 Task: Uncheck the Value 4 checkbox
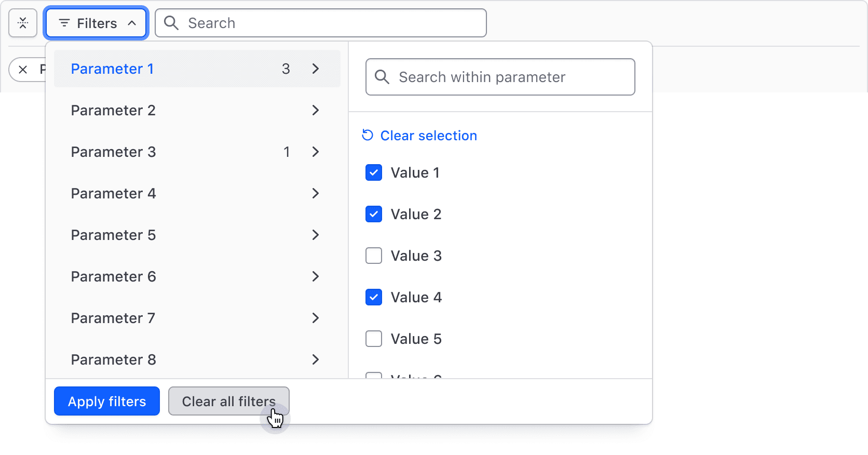[374, 297]
